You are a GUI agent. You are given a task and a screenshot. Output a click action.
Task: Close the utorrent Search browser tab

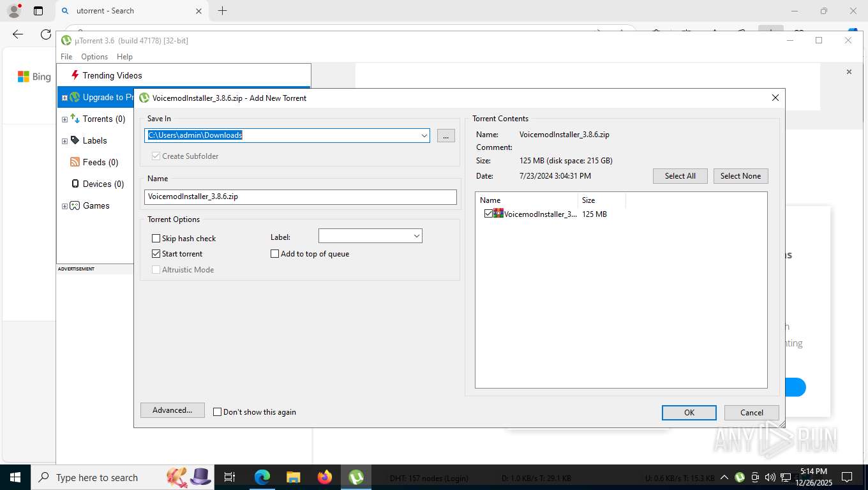click(x=198, y=11)
